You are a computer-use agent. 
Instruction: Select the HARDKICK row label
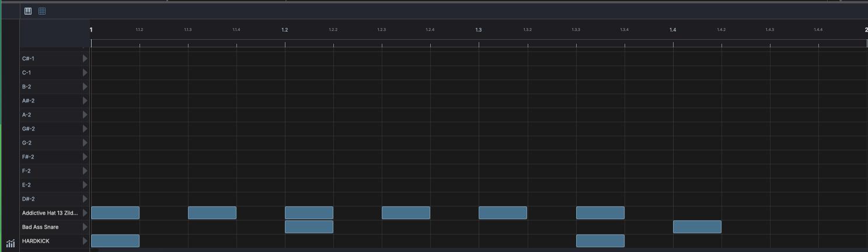pos(36,241)
